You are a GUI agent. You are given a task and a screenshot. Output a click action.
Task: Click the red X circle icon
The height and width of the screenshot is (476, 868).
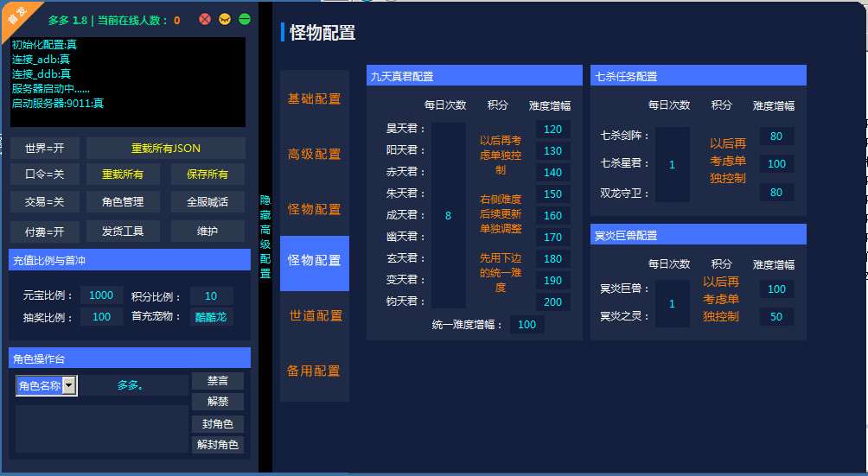coord(205,19)
